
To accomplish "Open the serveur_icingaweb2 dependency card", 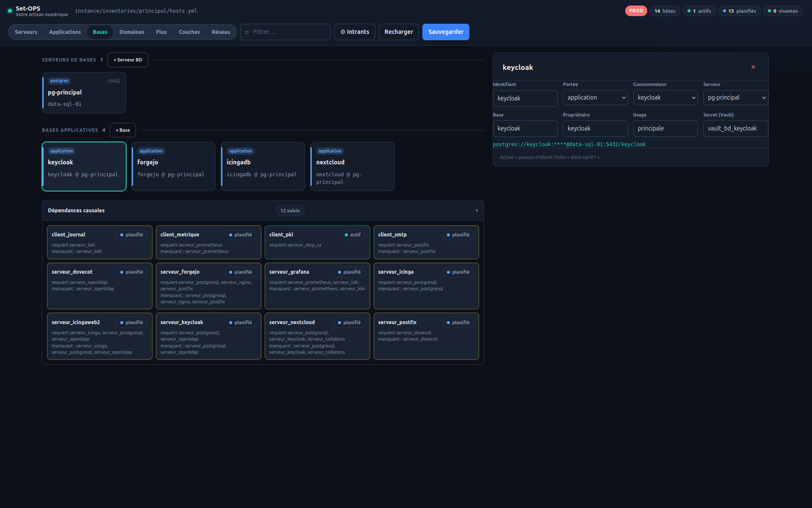I will (100, 336).
